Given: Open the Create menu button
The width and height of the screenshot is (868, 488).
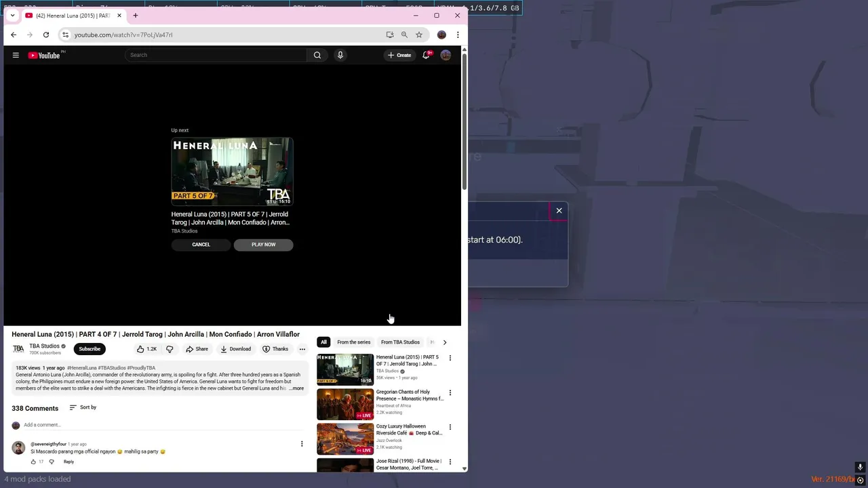Looking at the screenshot, I should 399,55.
